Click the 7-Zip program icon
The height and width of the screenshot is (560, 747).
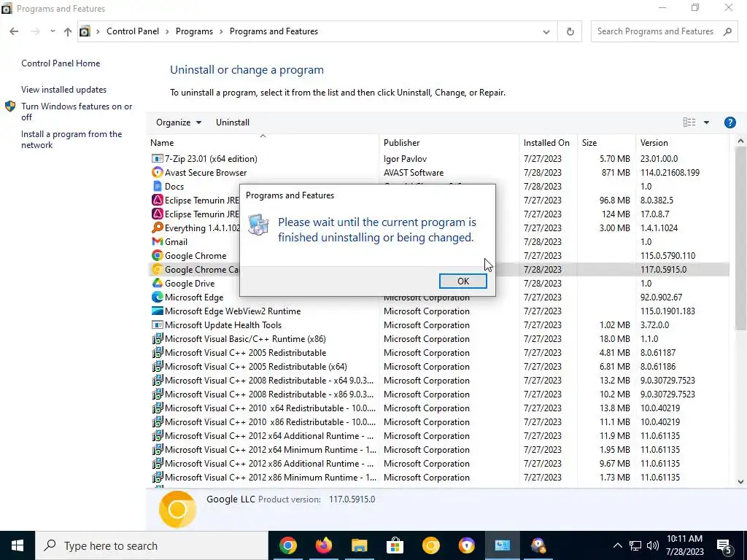(x=158, y=158)
